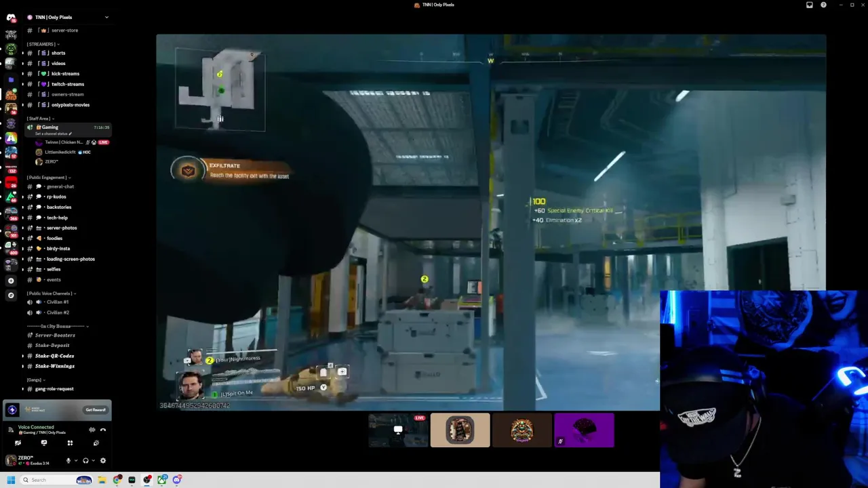The height and width of the screenshot is (488, 868).
Task: Select the LIVE stream thumbnail tile
Action: [398, 430]
